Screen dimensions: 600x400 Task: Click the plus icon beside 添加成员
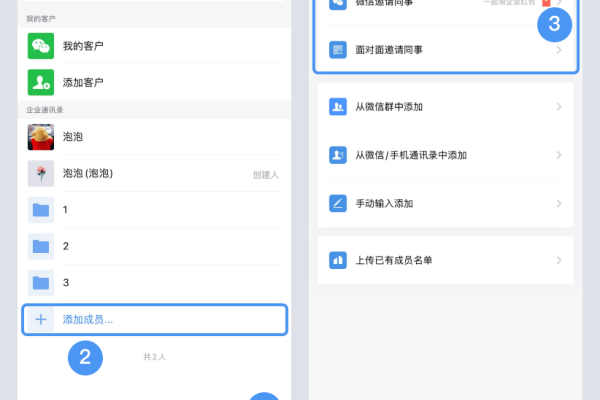41,319
